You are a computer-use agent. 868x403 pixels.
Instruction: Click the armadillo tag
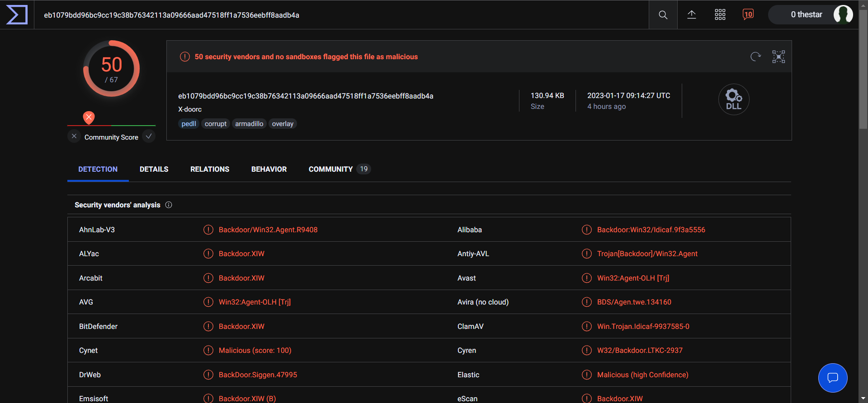(249, 124)
